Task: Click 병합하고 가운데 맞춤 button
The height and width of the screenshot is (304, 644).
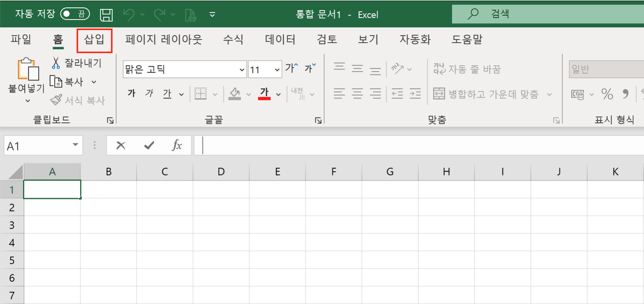Action: coord(486,94)
